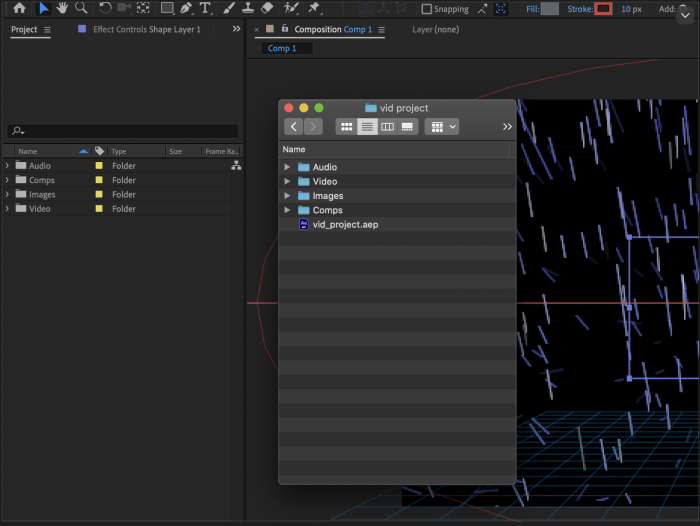The height and width of the screenshot is (526, 700).
Task: Expand the Comps folder in Project panel
Action: pos(7,180)
